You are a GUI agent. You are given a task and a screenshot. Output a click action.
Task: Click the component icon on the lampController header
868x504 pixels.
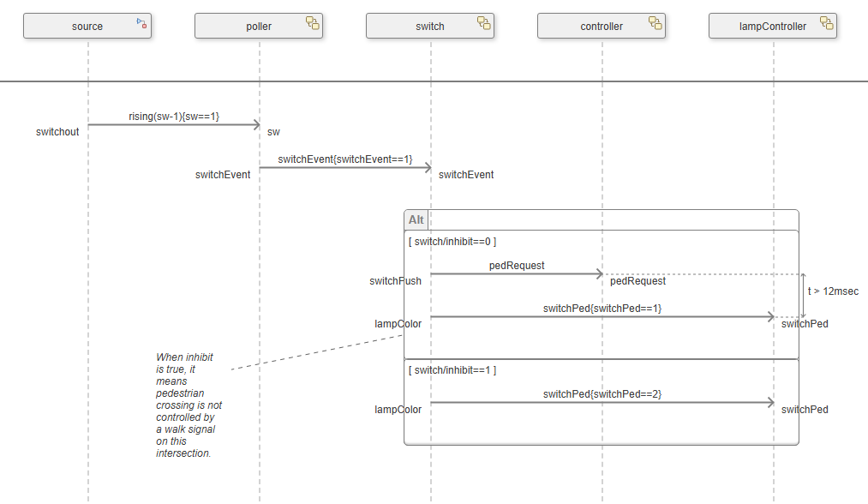(826, 24)
